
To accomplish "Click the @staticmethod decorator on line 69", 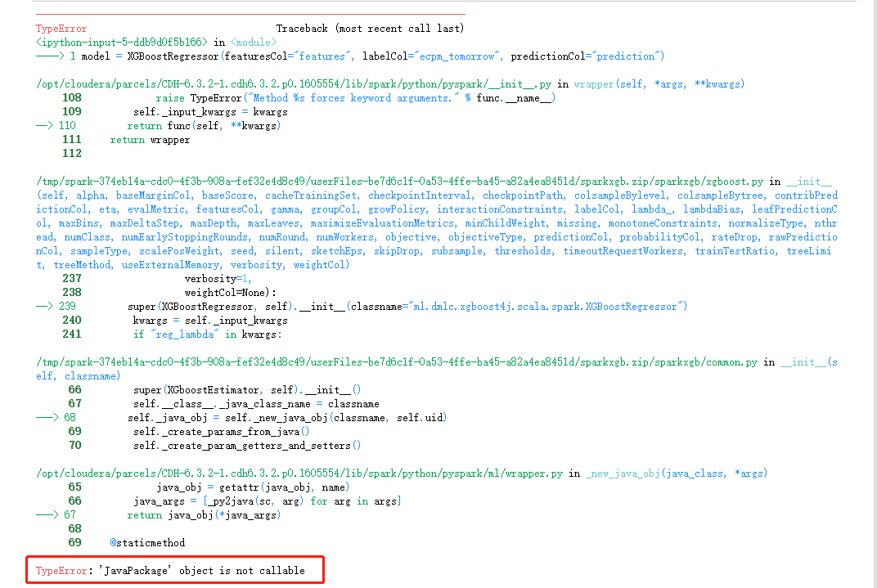I will [x=147, y=543].
